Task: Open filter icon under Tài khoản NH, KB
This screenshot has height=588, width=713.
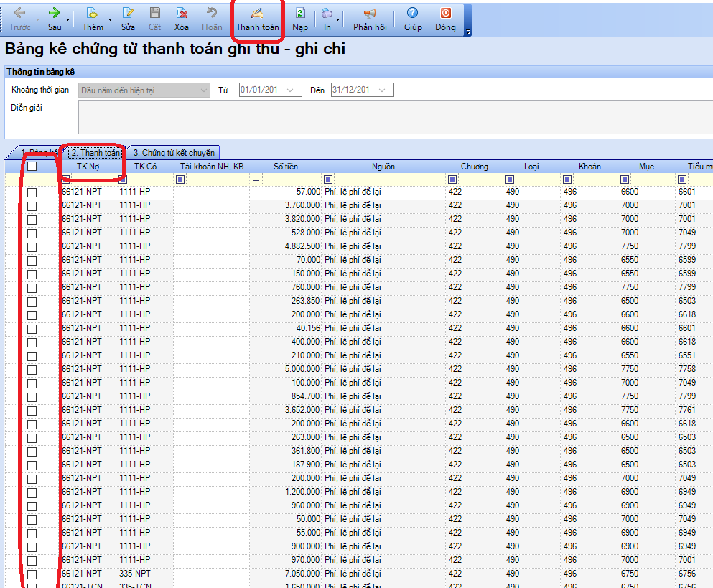Action: pos(180,179)
